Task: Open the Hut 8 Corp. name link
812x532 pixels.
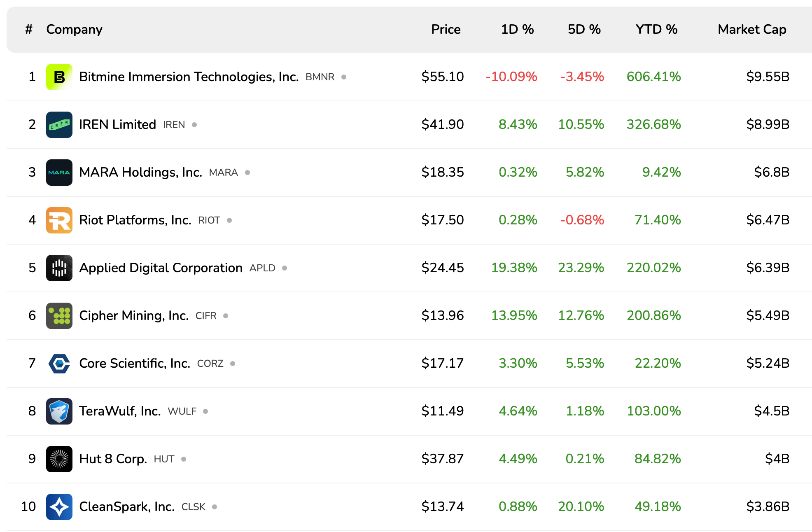Action: 113,459
